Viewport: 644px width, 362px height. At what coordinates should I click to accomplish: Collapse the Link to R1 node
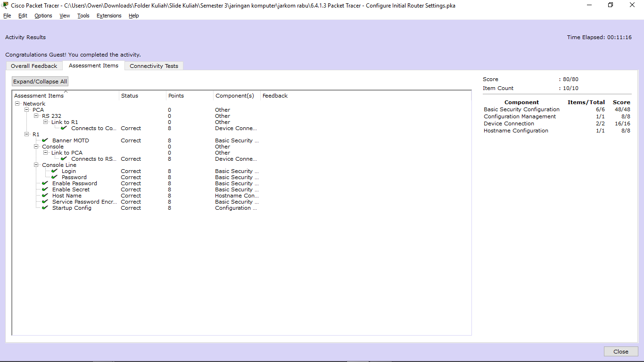click(x=46, y=122)
